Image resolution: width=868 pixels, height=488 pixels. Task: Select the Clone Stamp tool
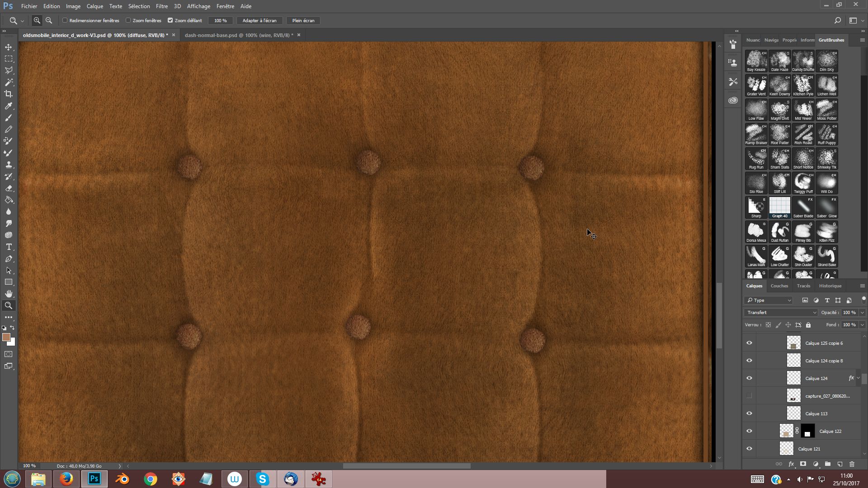9,164
